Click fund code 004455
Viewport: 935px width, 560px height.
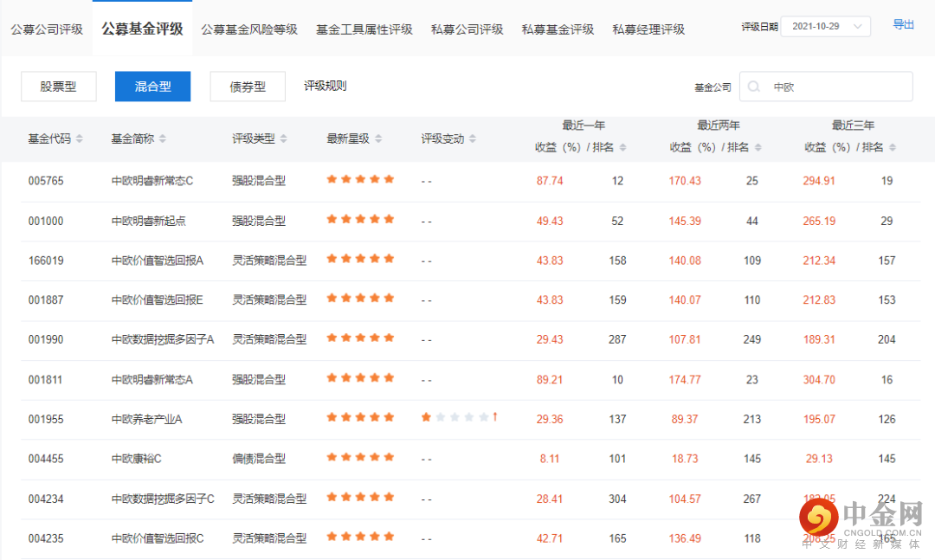click(x=46, y=459)
